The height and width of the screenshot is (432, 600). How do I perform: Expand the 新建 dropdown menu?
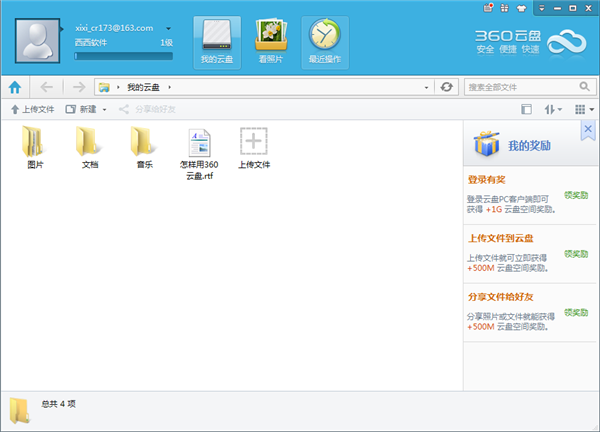[x=104, y=109]
